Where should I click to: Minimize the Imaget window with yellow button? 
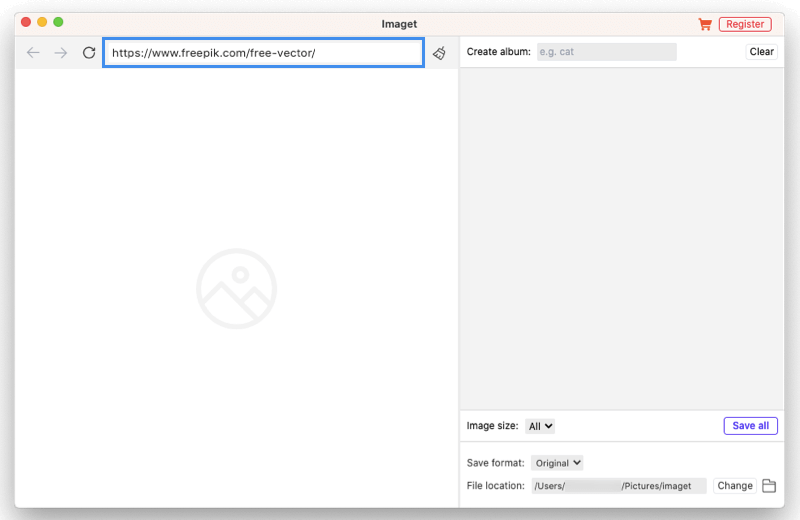tap(42, 22)
